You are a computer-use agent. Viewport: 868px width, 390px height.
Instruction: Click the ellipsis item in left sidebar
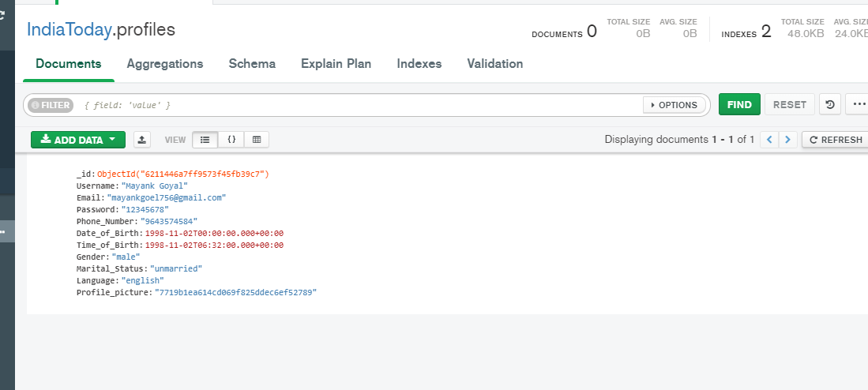point(3,231)
